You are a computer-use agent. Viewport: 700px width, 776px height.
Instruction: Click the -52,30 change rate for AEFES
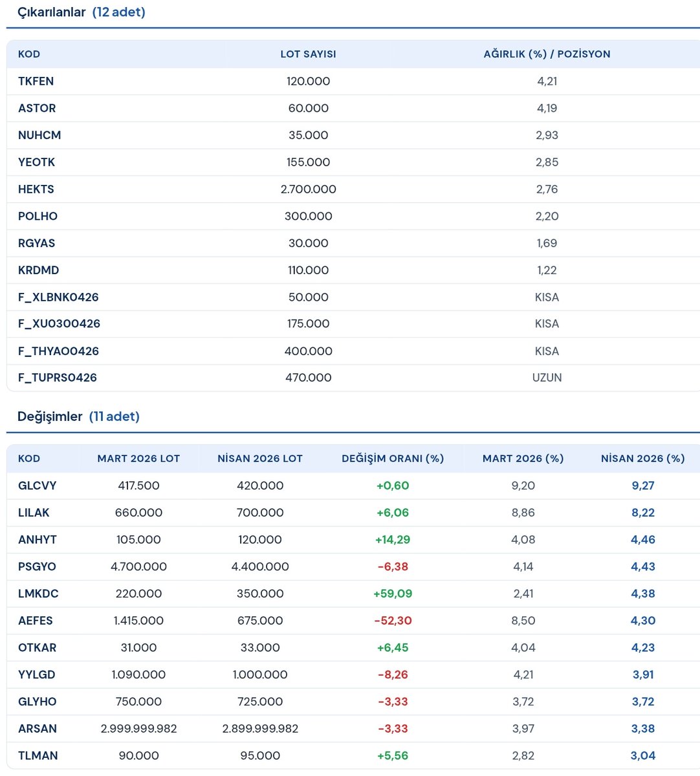pos(393,621)
